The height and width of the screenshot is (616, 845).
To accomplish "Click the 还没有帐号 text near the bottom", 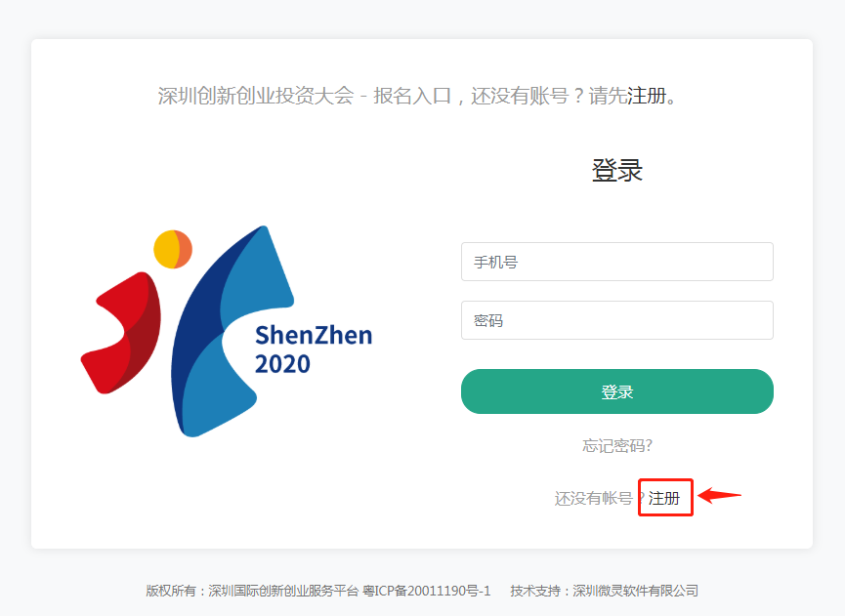I will (x=594, y=498).
